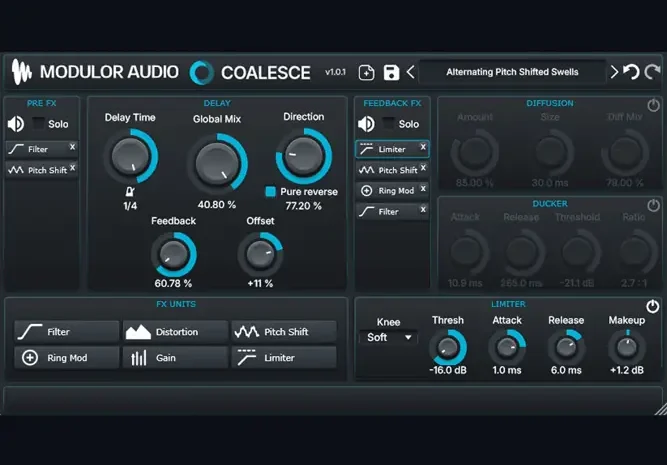Click the Ducker Release knob
The width and height of the screenshot is (667, 465).
(522, 252)
